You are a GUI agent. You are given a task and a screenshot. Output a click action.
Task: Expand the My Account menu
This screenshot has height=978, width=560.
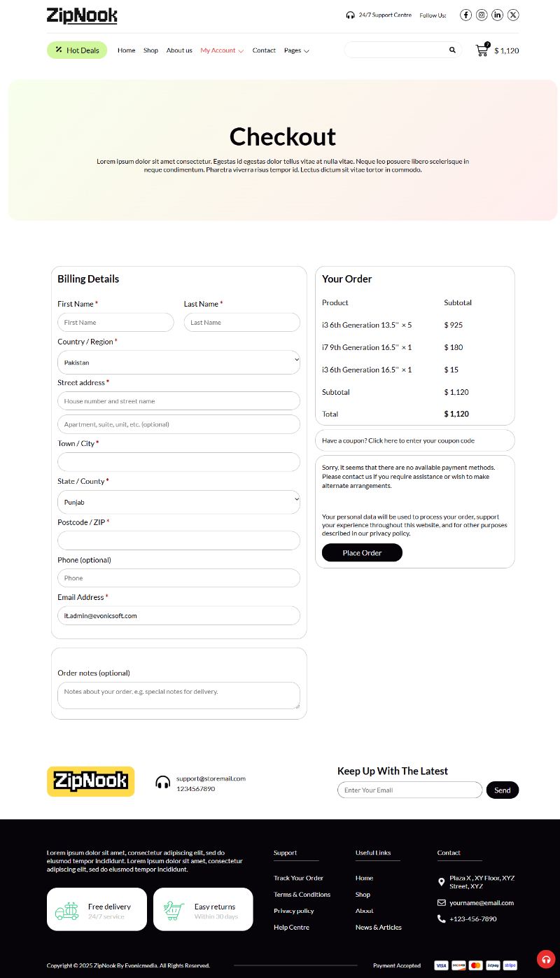pyautogui.click(x=222, y=50)
